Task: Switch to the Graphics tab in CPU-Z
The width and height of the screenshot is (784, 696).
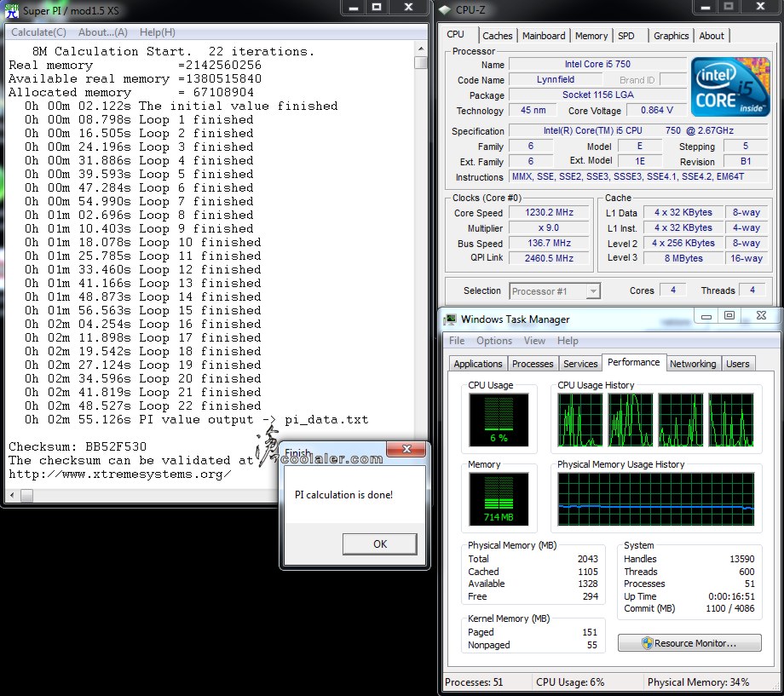Action: click(x=671, y=36)
